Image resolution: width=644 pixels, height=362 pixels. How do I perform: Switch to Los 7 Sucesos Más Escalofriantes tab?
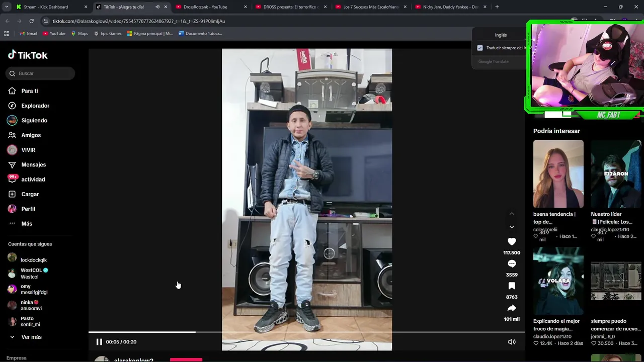coord(371,7)
